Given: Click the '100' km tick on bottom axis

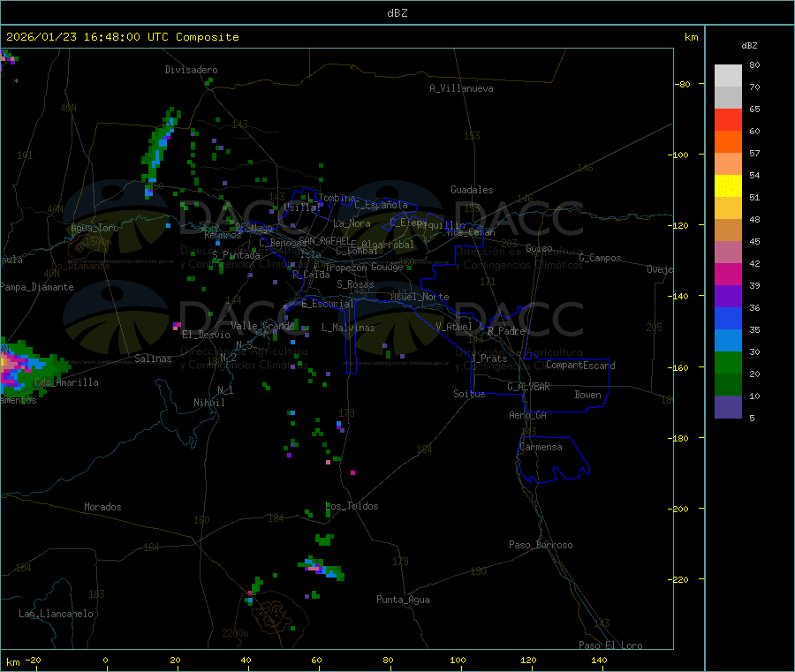Looking at the screenshot, I should pyautogui.click(x=458, y=660).
